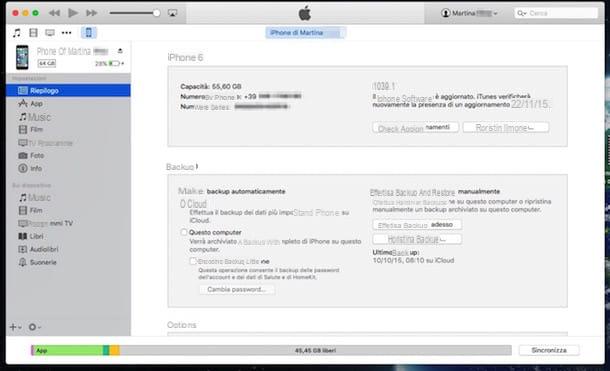
Task: Click the green App storage bar segment
Action: [68, 350]
